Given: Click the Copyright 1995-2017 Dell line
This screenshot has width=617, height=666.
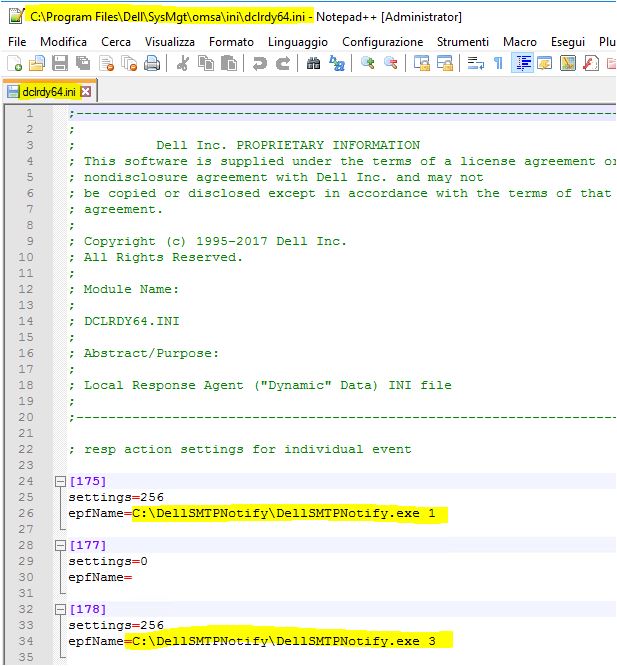Looking at the screenshot, I should click(x=208, y=241).
